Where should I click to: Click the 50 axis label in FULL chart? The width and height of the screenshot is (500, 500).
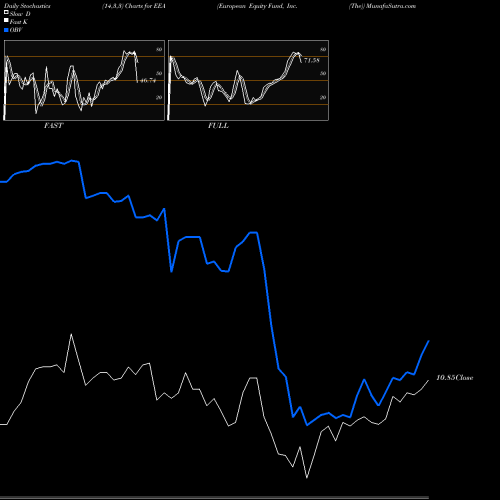(x=323, y=73)
